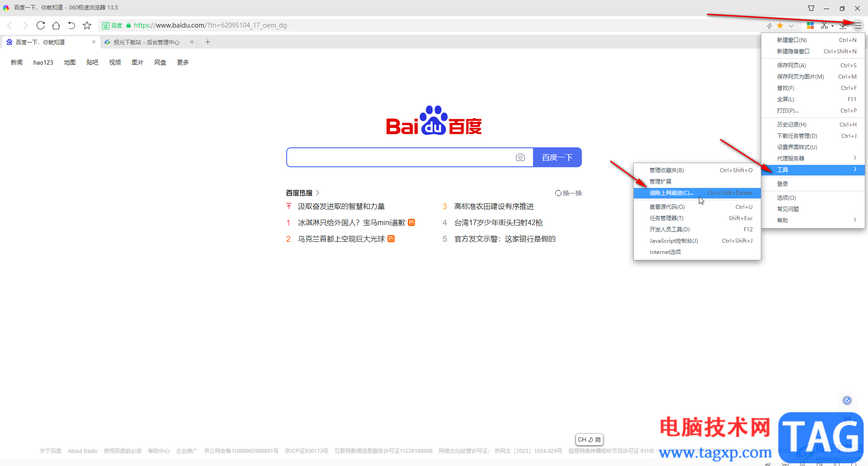Select 设置界面样式(U) menu item
This screenshot has width=868, height=466.
click(813, 147)
